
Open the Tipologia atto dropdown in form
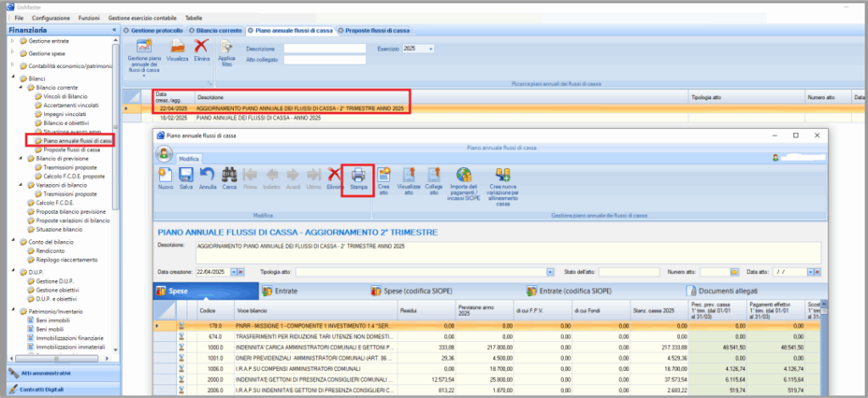554,272
